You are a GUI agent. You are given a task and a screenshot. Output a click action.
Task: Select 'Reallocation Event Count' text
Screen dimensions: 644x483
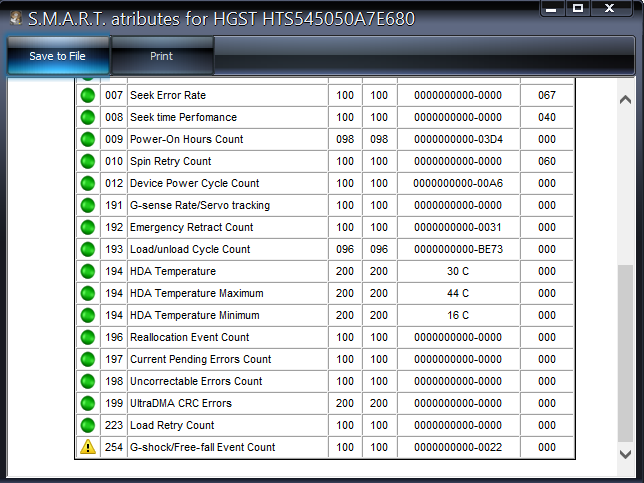click(190, 337)
